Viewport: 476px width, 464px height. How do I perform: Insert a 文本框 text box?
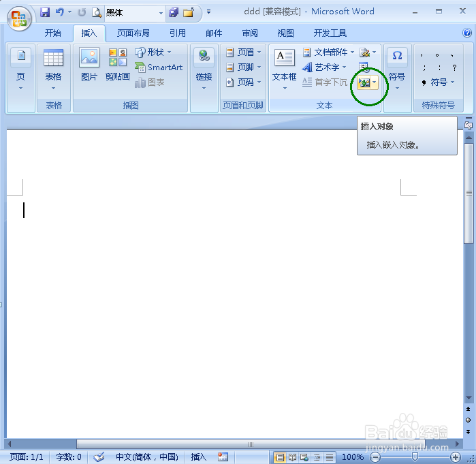point(285,69)
